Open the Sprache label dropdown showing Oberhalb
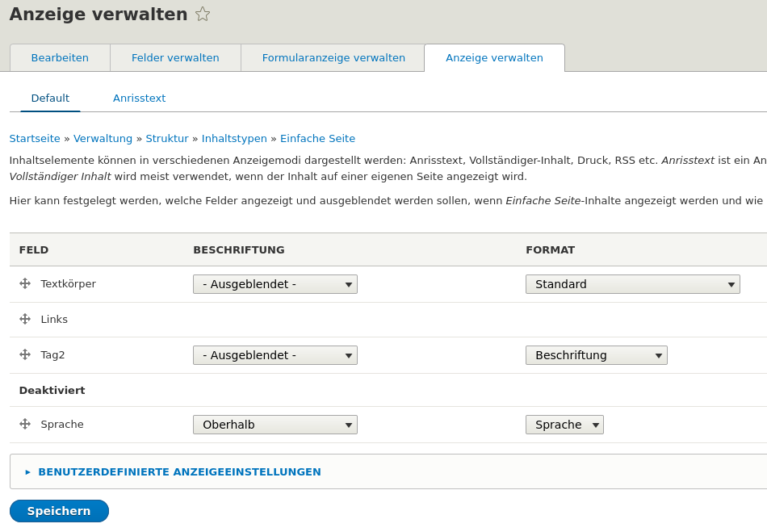Viewport: 767px width, 532px height. [x=275, y=425]
